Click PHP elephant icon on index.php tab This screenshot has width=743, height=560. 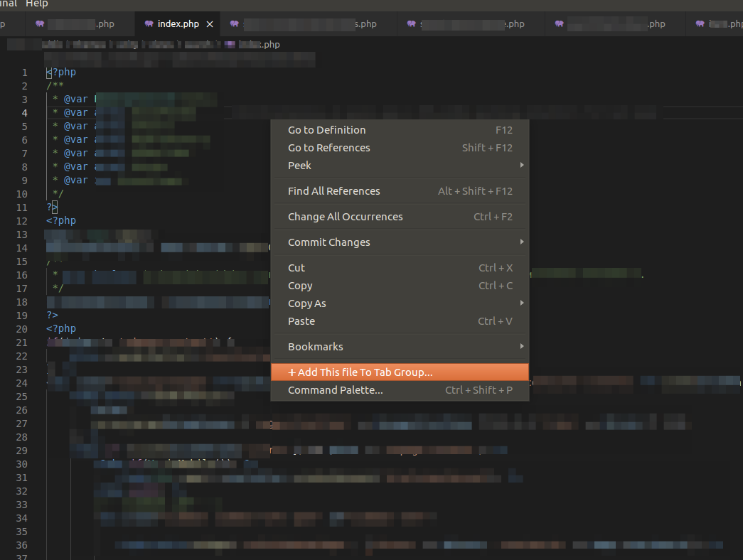pyautogui.click(x=149, y=23)
